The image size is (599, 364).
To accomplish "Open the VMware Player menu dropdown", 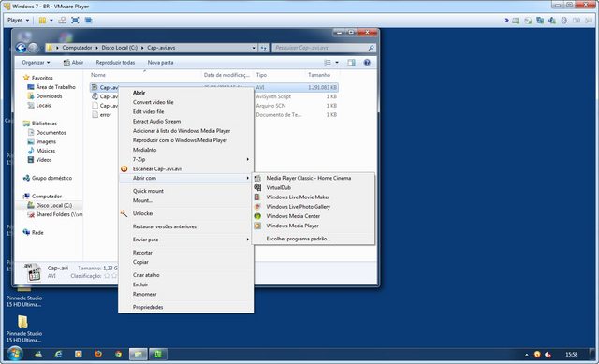I will [x=18, y=20].
